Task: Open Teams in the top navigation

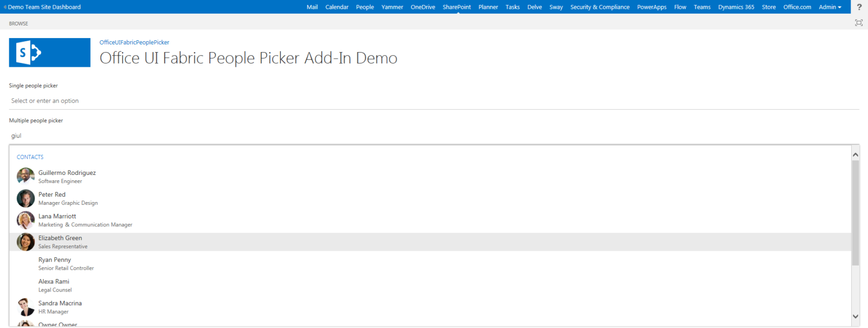Action: 702,7
